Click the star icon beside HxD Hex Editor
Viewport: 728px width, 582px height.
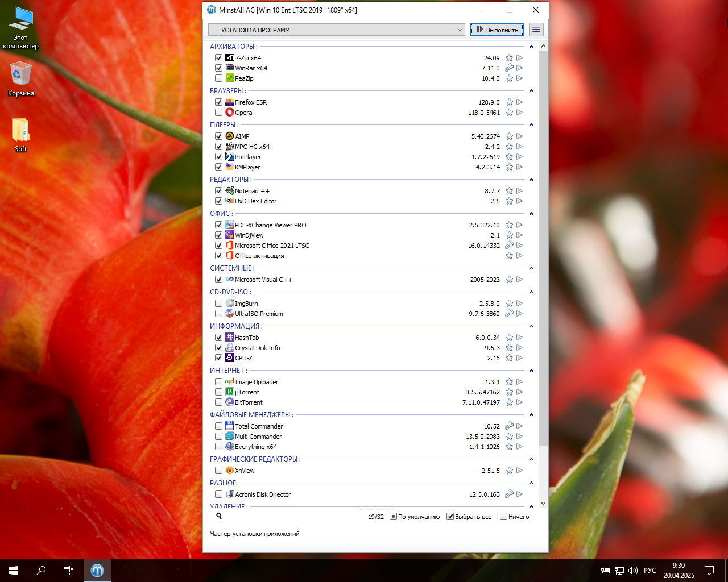[509, 201]
